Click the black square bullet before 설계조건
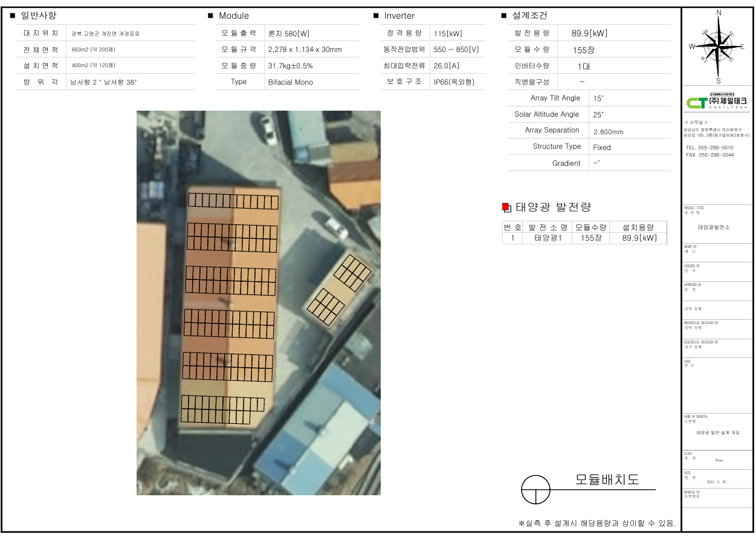This screenshot has width=756, height=537. (x=503, y=16)
